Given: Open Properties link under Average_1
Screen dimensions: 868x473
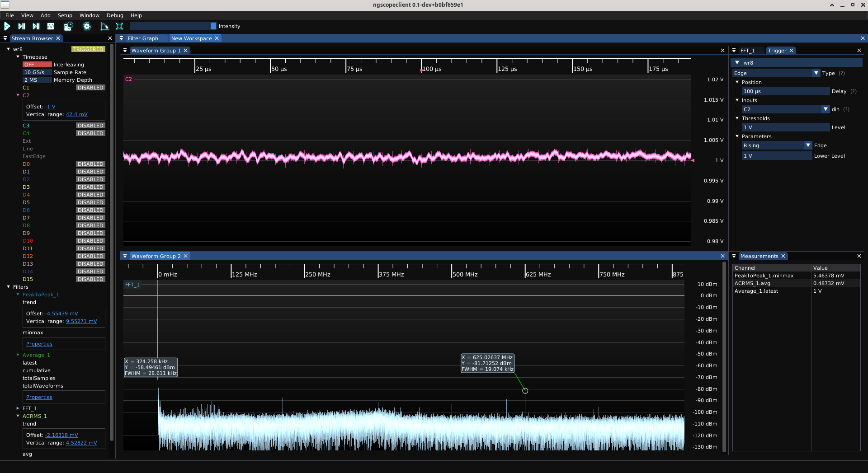Looking at the screenshot, I should (39, 397).
